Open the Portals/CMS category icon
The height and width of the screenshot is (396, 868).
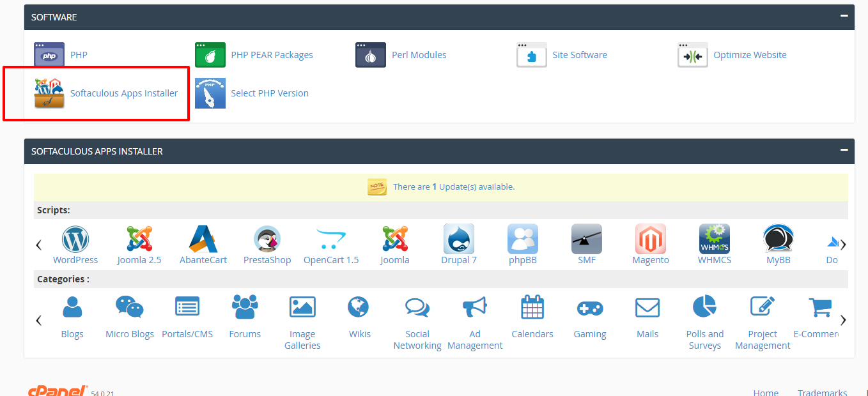[x=187, y=307]
